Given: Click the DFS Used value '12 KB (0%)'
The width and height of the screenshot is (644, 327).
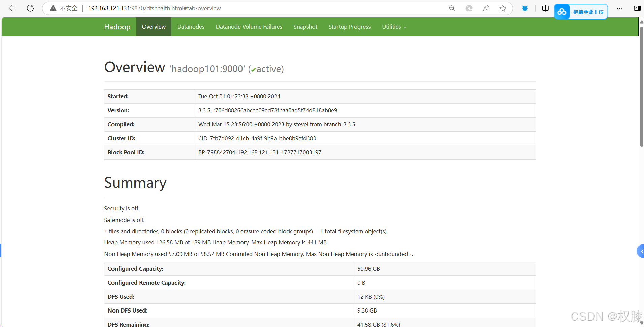Looking at the screenshot, I should [x=371, y=297].
